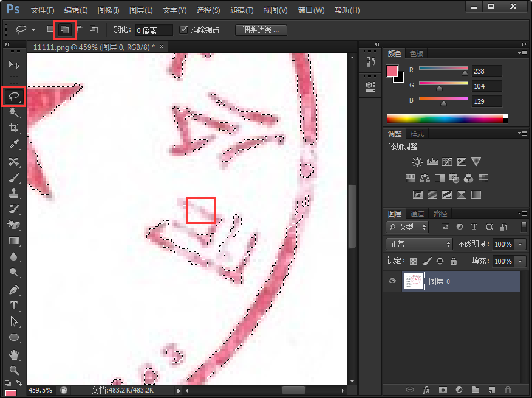Screen dimensions: 532x398
Task: Switch to the 路径 tab
Action: 440,214
